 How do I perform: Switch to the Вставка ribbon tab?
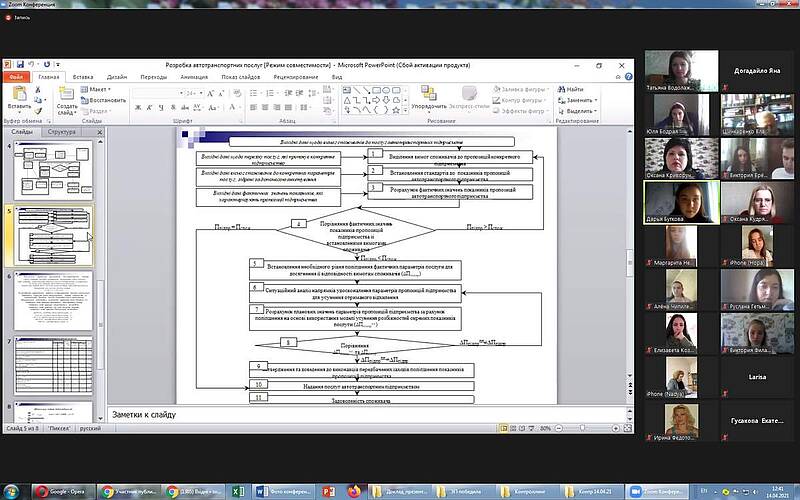[x=83, y=77]
